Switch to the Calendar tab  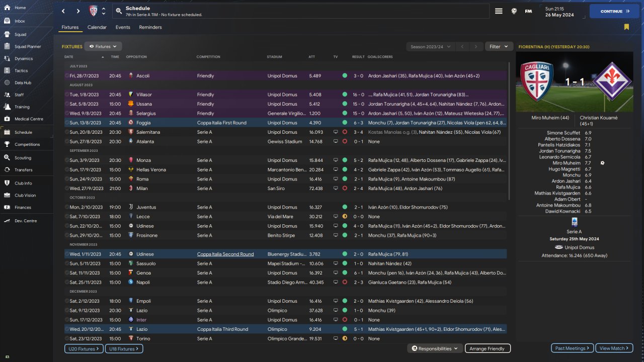click(x=97, y=27)
